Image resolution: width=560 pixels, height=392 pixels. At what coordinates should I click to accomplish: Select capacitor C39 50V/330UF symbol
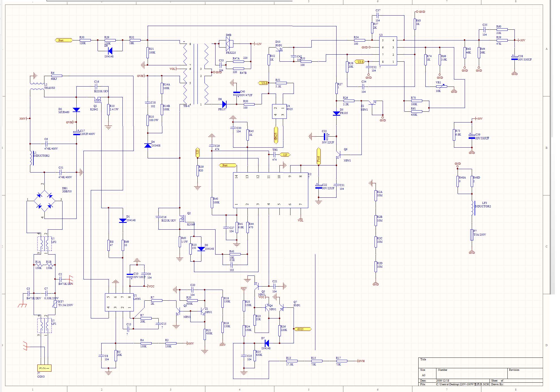coord(472,136)
